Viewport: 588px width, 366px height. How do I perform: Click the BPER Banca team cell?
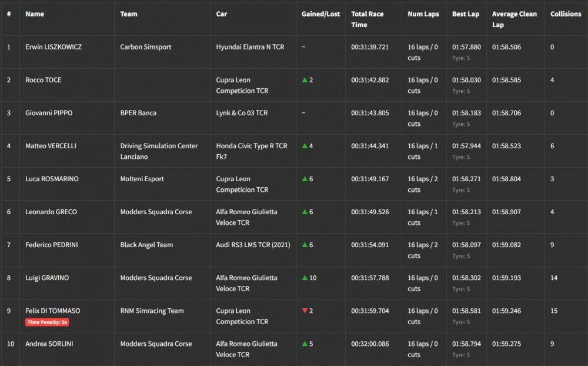[138, 113]
